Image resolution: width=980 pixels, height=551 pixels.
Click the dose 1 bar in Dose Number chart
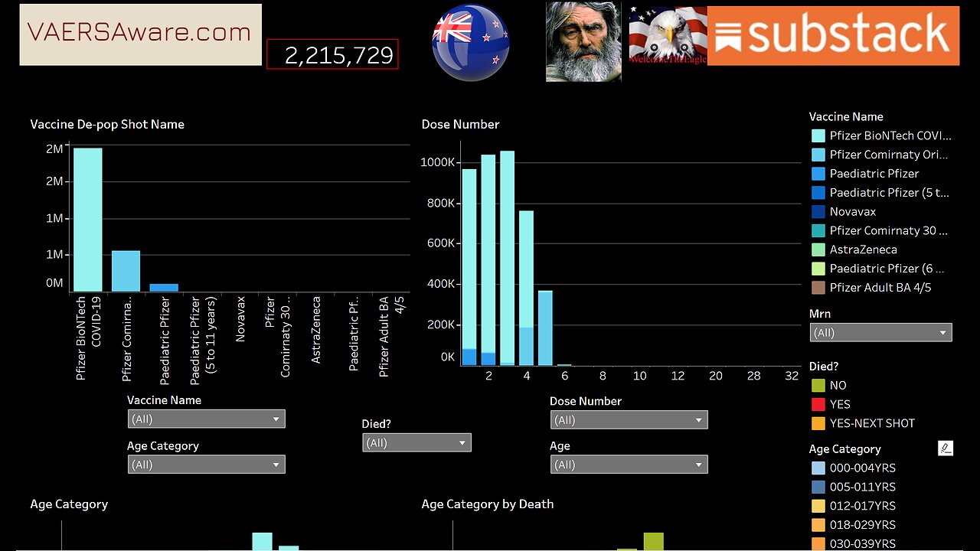point(469,267)
